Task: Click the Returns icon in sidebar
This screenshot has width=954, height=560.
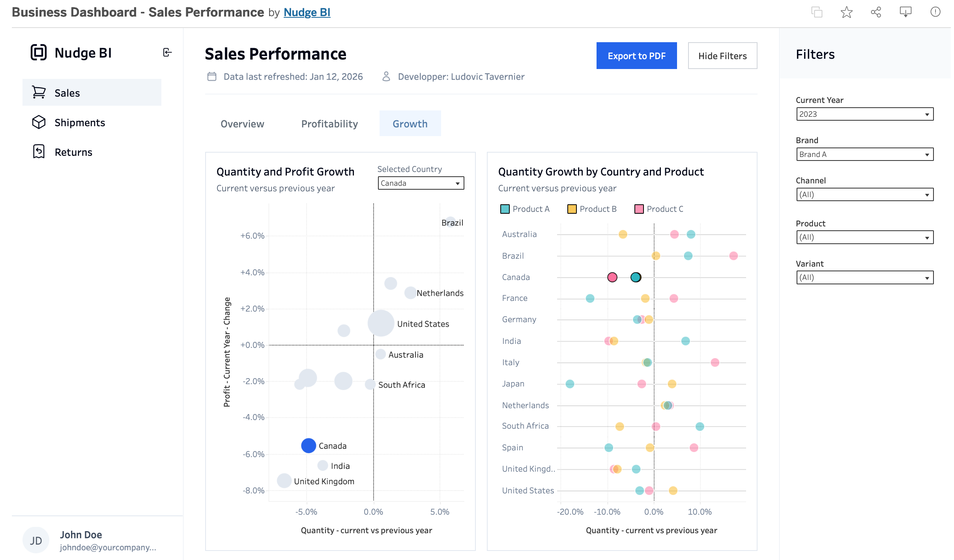Action: click(x=39, y=152)
